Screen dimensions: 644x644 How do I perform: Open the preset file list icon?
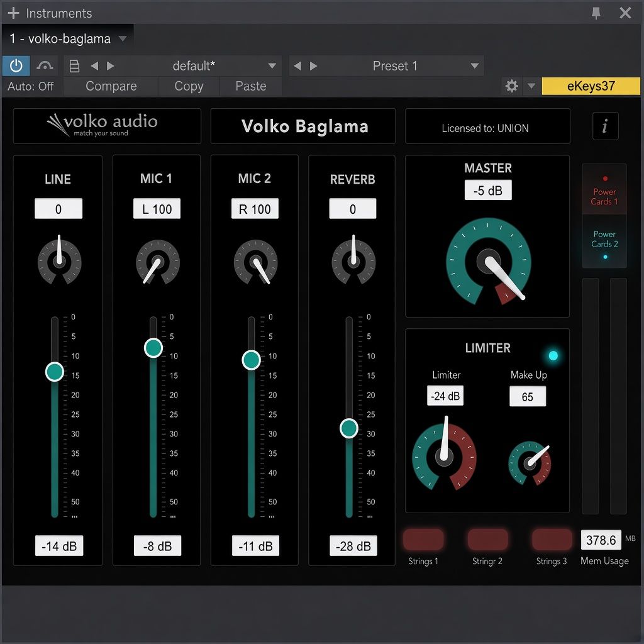74,65
